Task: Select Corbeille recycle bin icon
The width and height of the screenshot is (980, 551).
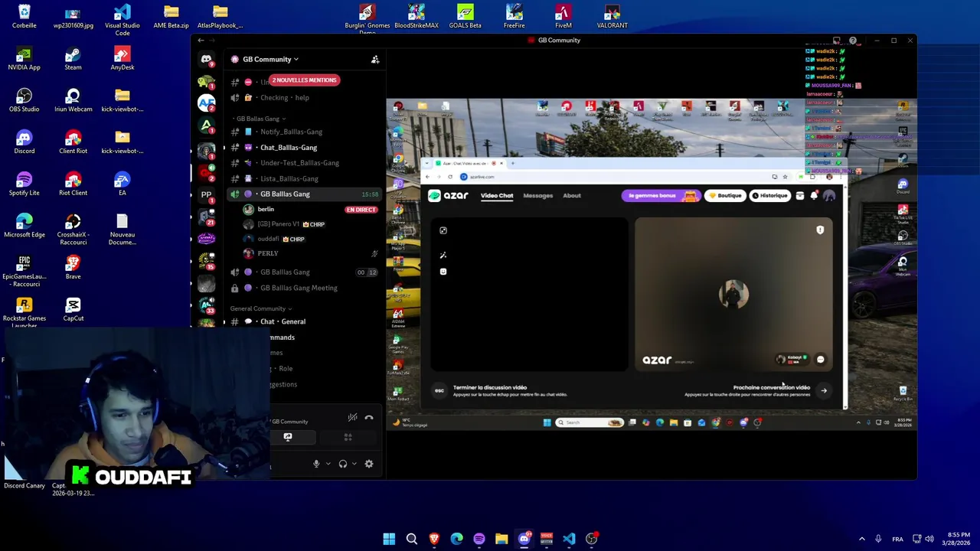Action: point(24,16)
